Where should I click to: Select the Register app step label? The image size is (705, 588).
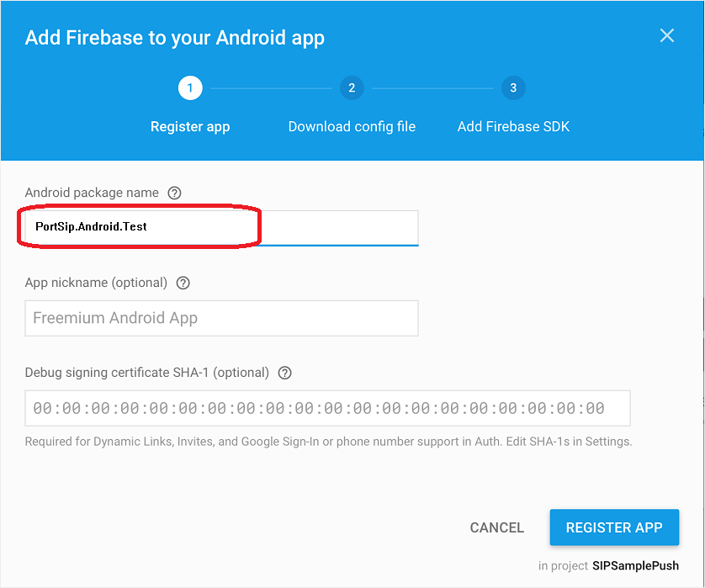coord(190,127)
